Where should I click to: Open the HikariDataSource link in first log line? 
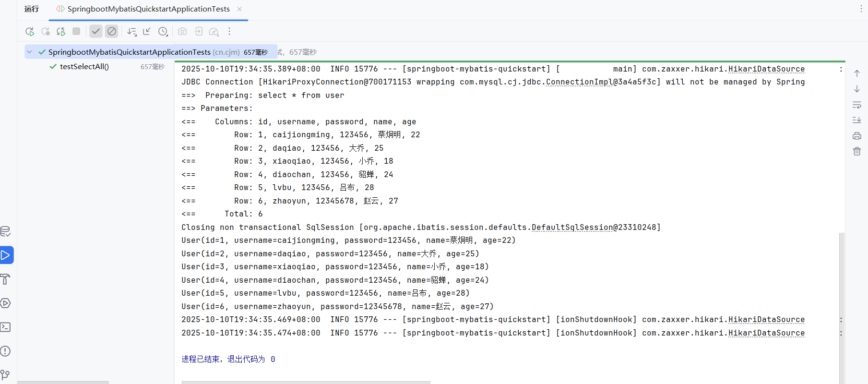coord(766,69)
